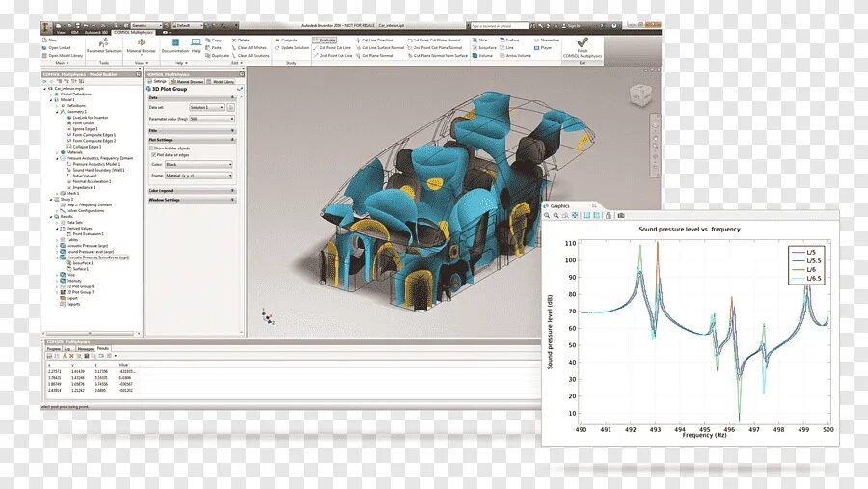Viewport: 868px width, 489px height.
Task: Click the Delete command
Action: click(x=240, y=41)
